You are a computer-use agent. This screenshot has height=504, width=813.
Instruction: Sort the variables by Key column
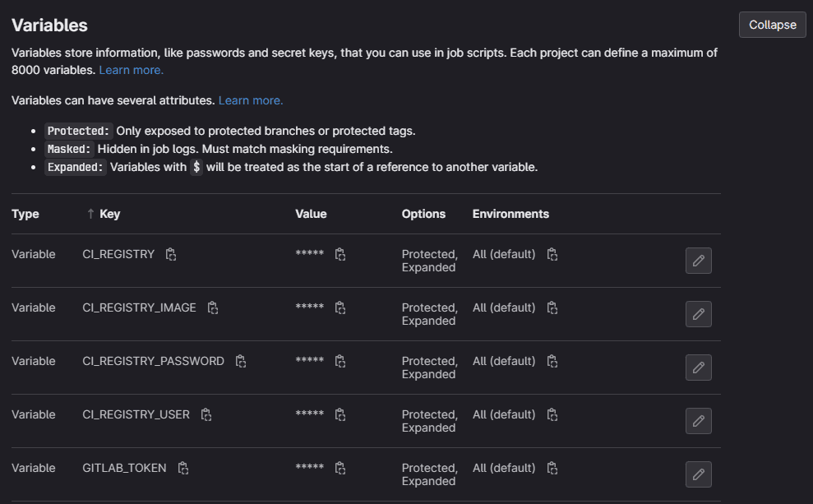(109, 214)
